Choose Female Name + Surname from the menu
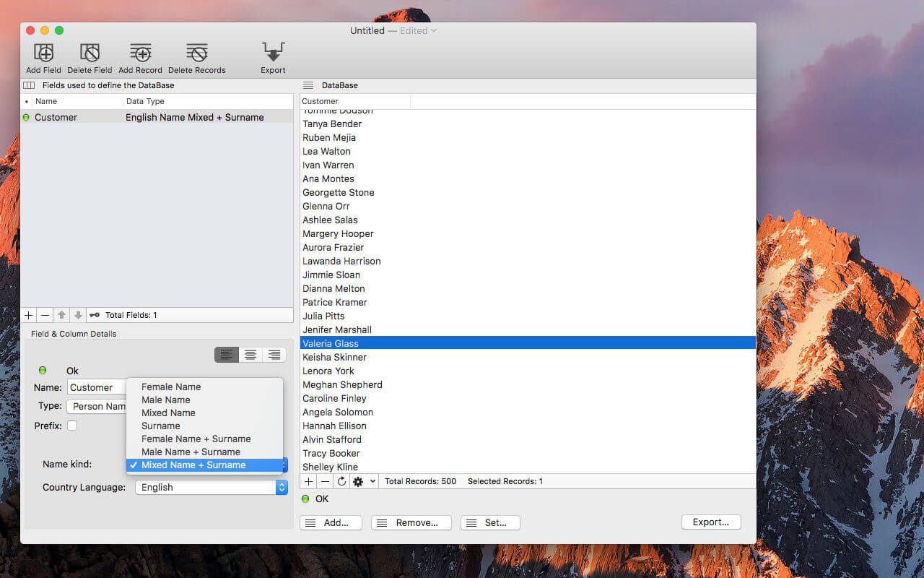Viewport: 924px width, 578px height. [196, 439]
